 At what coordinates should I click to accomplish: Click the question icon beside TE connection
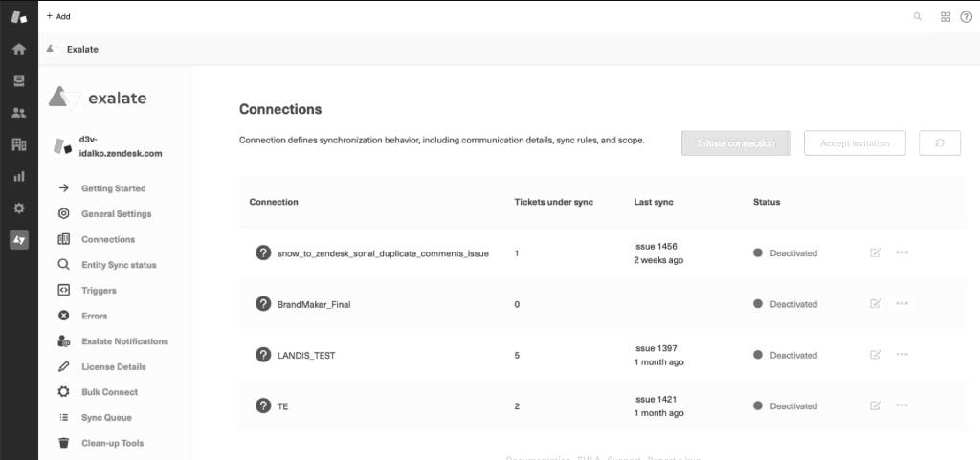point(263,405)
